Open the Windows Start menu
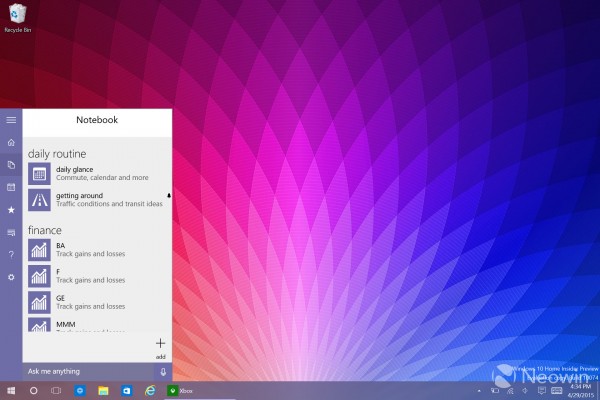Screen dimensions: 600x400 [x=11, y=390]
